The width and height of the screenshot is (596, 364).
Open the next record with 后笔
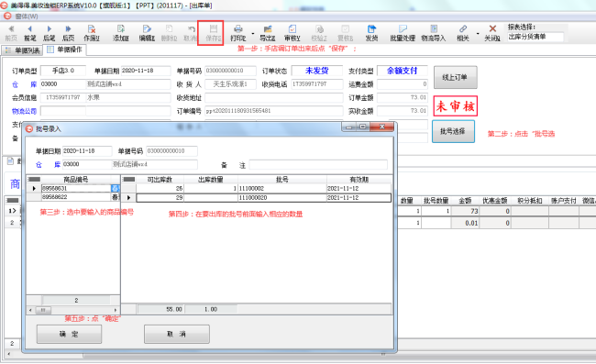coord(49,33)
